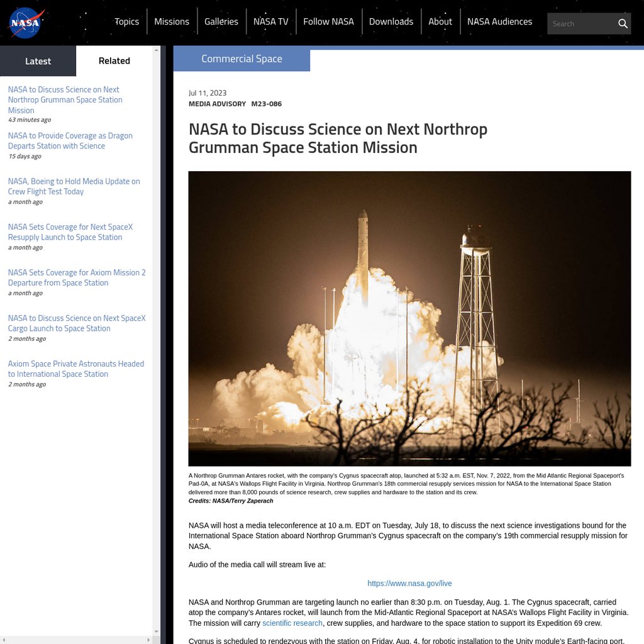This screenshot has width=644, height=644.
Task: Click the 'M23-086' advisory number
Action: pos(267,104)
